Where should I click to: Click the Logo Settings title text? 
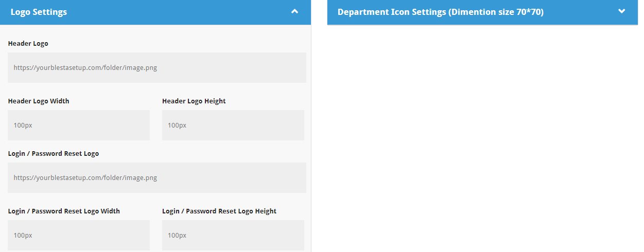click(x=39, y=12)
